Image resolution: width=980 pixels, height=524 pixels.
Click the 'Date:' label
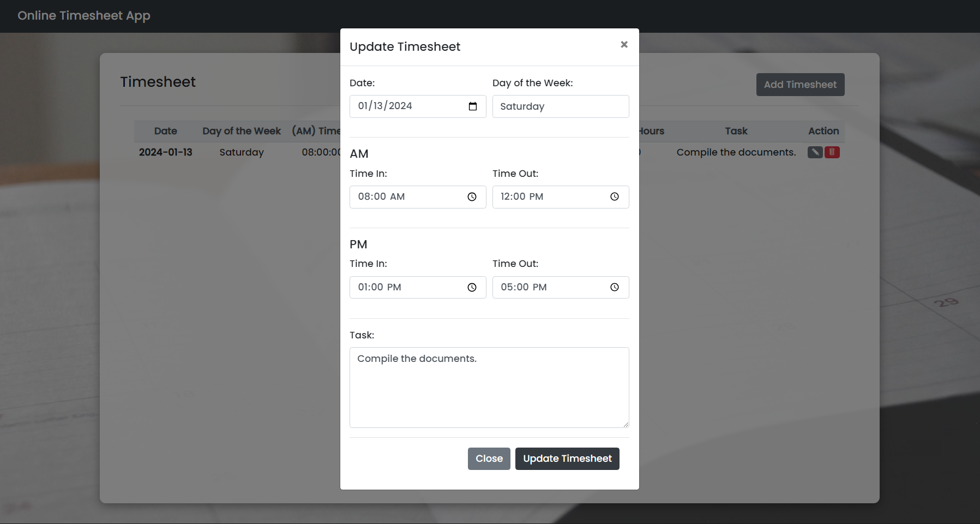click(x=362, y=83)
